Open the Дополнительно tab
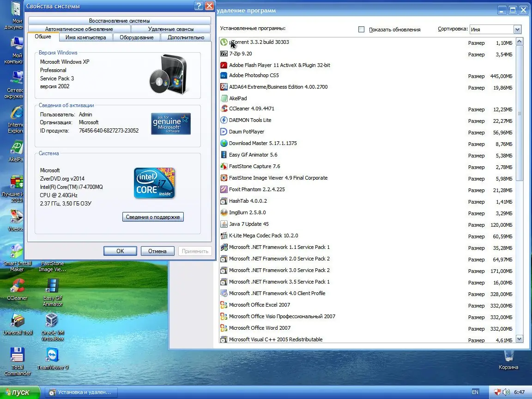Viewport: 532px width, 399px height. pos(186,37)
